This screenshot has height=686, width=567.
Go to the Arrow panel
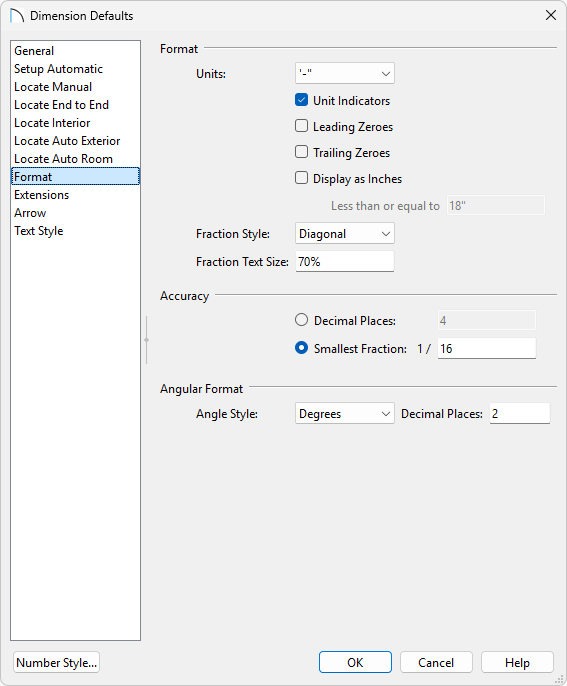coord(75,213)
